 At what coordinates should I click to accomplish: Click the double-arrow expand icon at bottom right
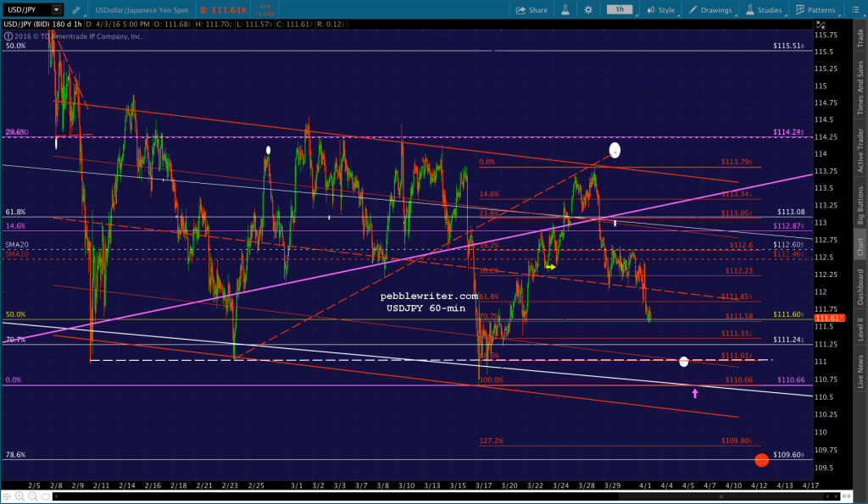pyautogui.click(x=847, y=496)
